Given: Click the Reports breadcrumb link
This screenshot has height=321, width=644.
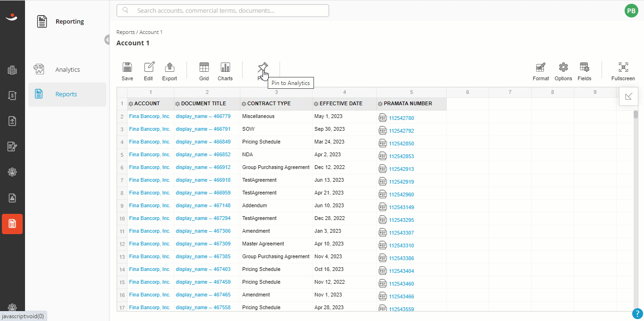Looking at the screenshot, I should tap(126, 32).
